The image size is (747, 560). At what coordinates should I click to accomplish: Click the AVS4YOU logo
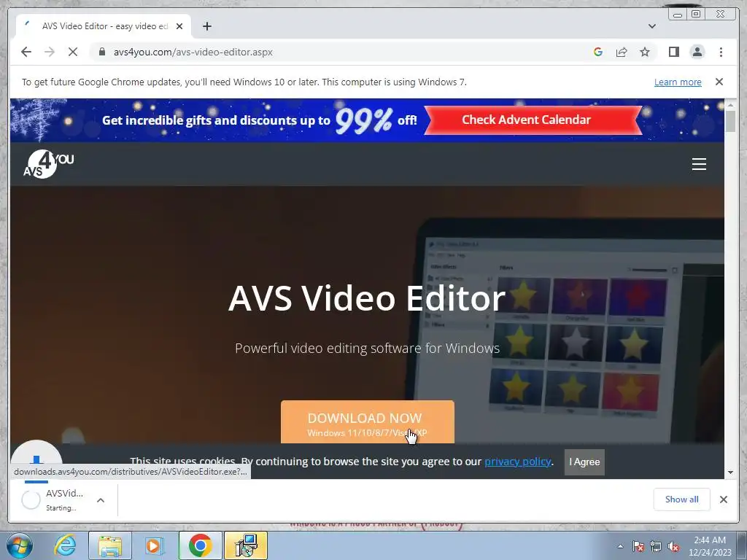(x=48, y=164)
